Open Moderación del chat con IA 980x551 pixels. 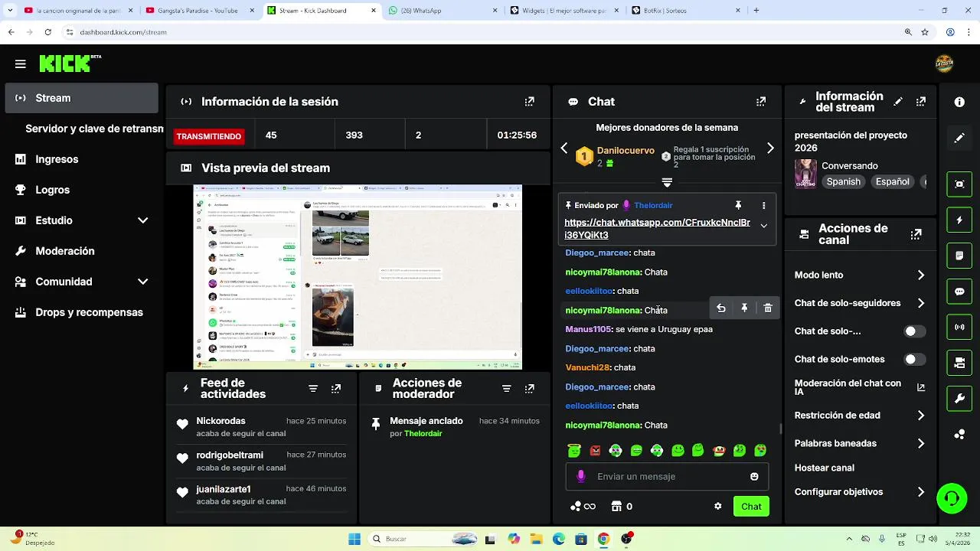(x=860, y=387)
